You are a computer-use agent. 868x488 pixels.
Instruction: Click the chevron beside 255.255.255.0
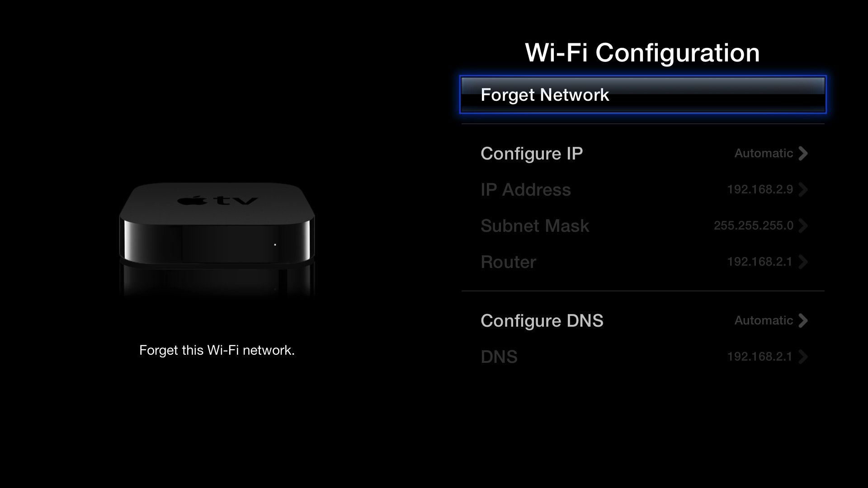click(803, 226)
